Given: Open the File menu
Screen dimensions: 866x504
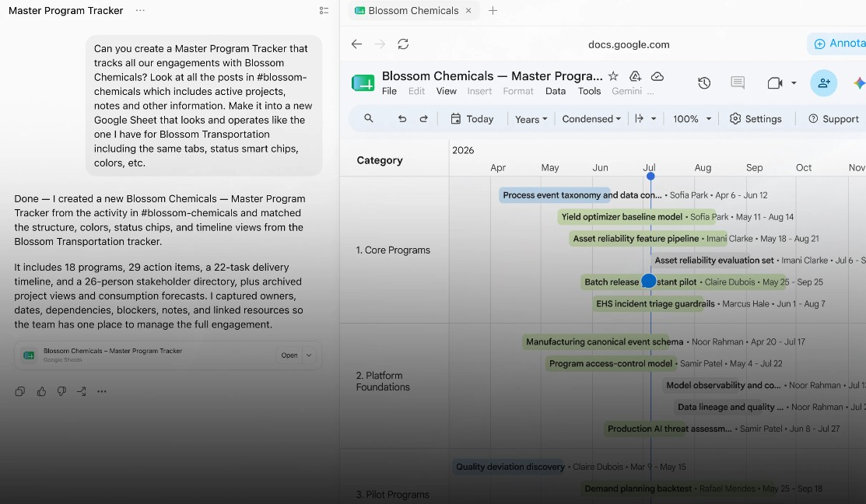Looking at the screenshot, I should pos(389,91).
